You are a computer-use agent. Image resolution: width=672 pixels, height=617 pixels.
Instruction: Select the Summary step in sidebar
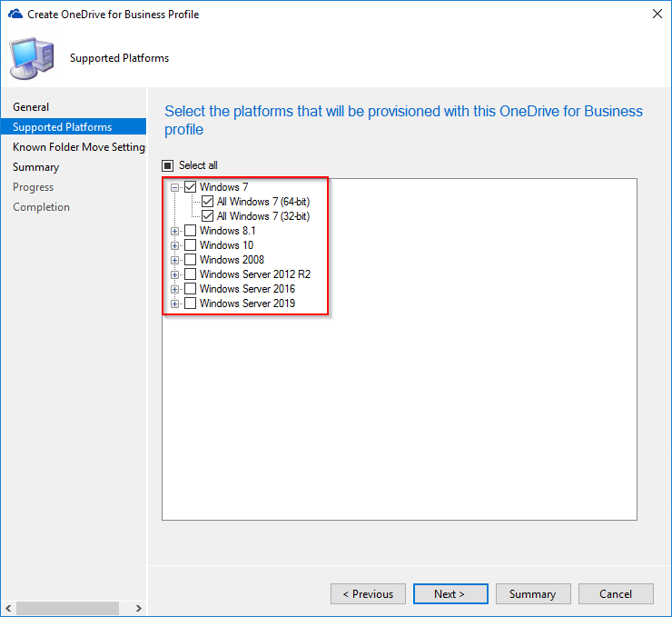click(x=36, y=167)
